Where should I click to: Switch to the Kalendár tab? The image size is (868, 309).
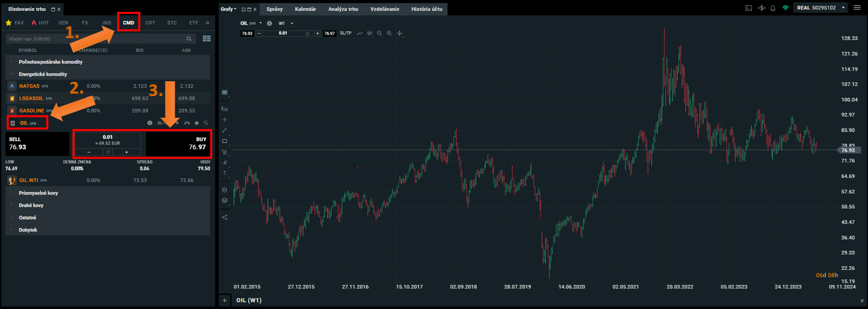click(x=305, y=9)
